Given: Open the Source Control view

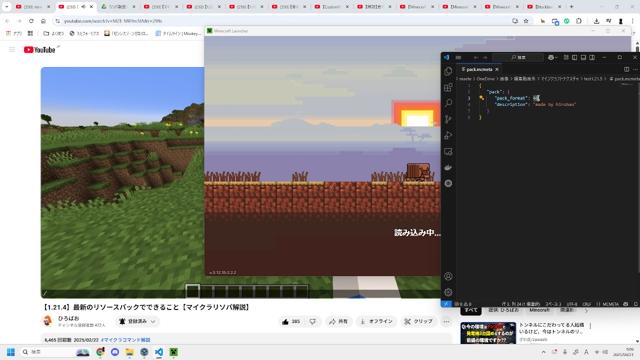Looking at the screenshot, I should (448, 119).
